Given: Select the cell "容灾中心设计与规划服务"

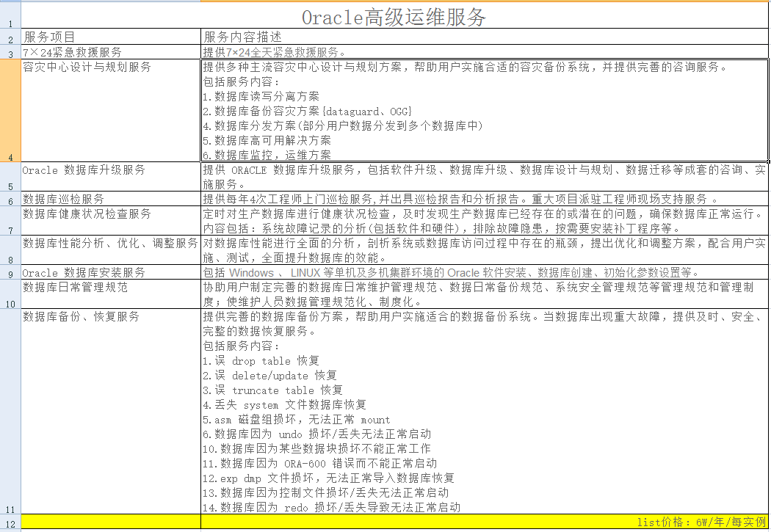Looking at the screenshot, I should point(111,111).
